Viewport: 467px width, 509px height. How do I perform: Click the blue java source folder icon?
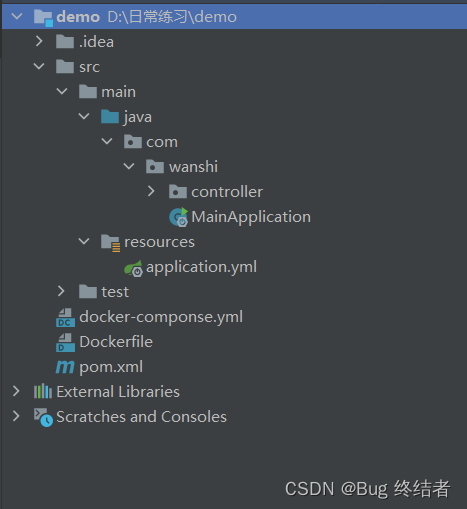pos(110,117)
